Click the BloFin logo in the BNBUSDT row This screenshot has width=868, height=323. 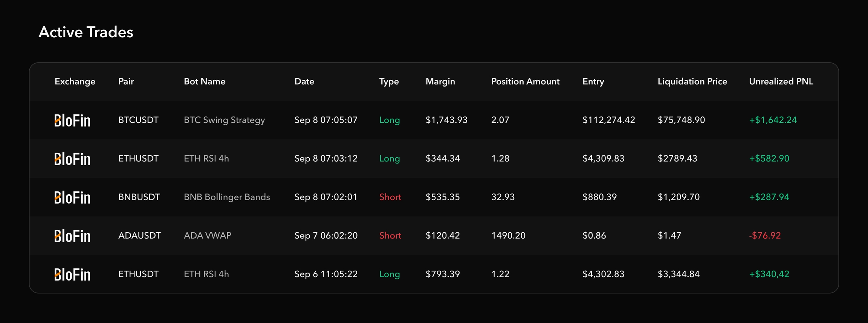tap(72, 197)
